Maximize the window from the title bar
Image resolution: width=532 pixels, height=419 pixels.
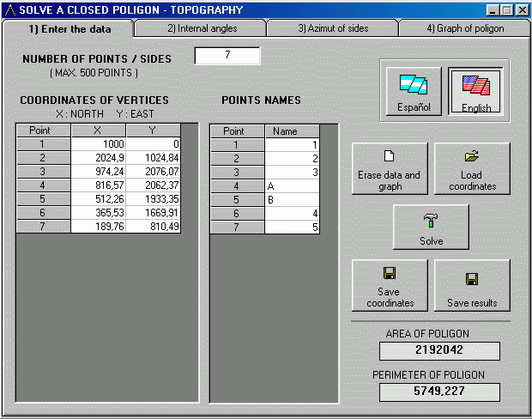(x=507, y=10)
